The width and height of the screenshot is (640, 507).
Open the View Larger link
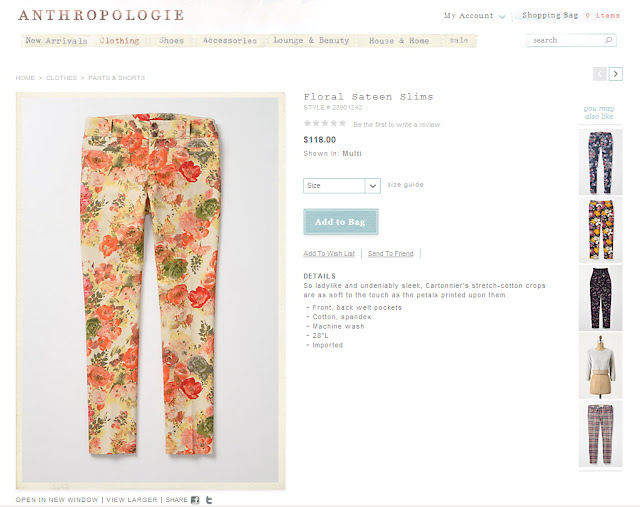(131, 500)
